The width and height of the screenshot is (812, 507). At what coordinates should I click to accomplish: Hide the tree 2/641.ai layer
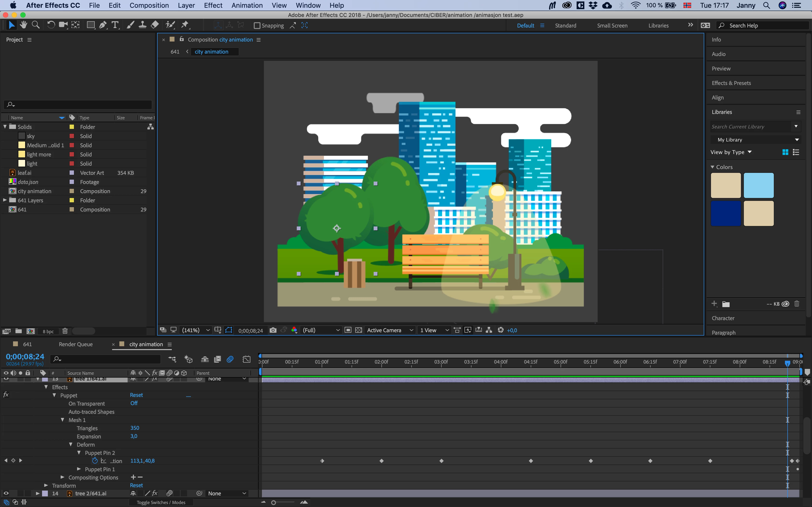click(x=6, y=493)
